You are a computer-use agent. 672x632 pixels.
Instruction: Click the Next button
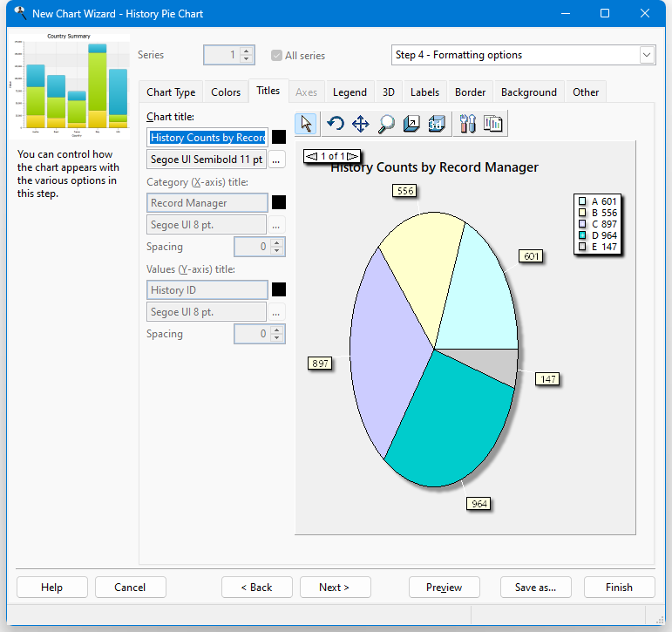tap(334, 588)
